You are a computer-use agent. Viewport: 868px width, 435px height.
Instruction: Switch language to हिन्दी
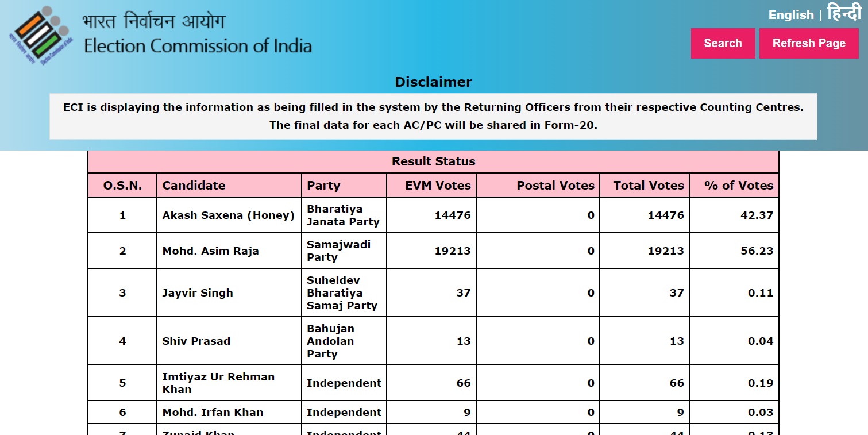(x=843, y=14)
